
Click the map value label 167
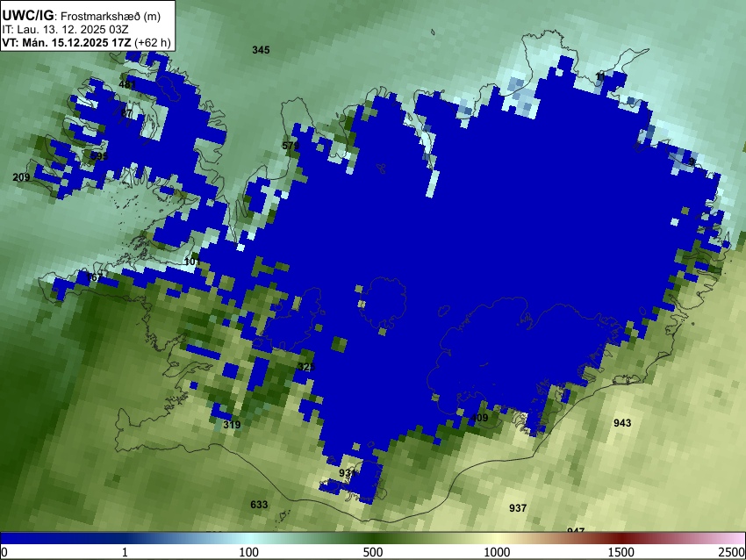point(94,276)
